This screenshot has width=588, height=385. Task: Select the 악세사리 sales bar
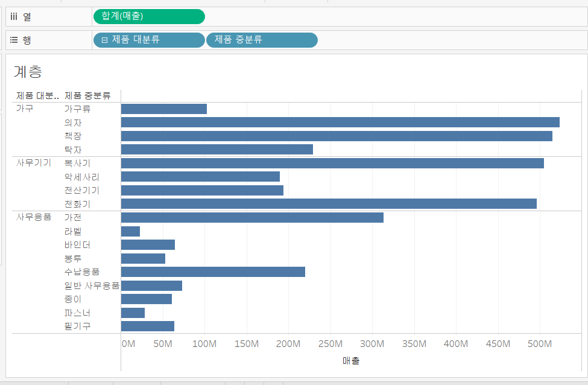(x=200, y=177)
